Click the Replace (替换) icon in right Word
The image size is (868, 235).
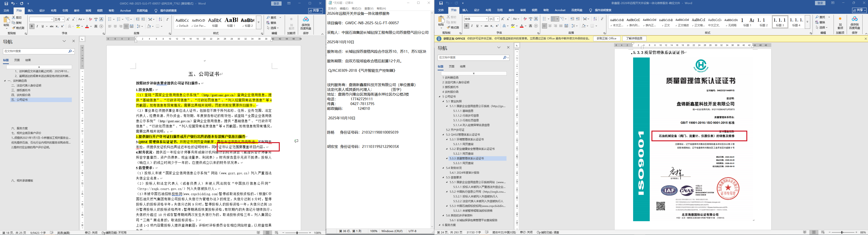tap(817, 22)
